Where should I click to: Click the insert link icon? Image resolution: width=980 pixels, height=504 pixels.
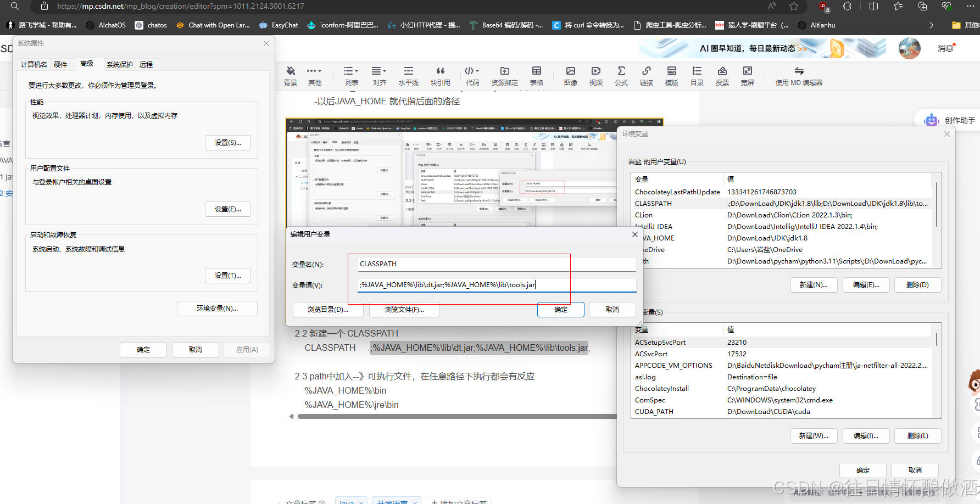point(647,71)
